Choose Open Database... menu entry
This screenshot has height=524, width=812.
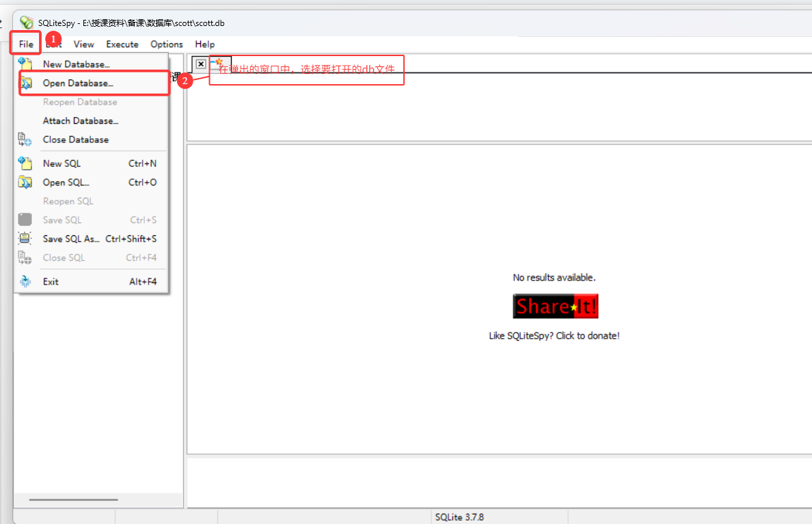click(x=91, y=83)
